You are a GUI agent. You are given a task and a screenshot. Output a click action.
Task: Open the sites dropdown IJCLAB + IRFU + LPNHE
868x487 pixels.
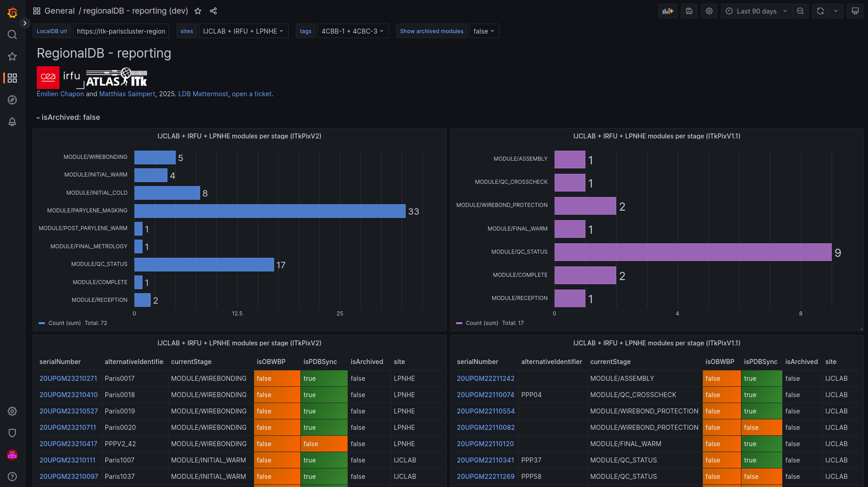pyautogui.click(x=243, y=31)
